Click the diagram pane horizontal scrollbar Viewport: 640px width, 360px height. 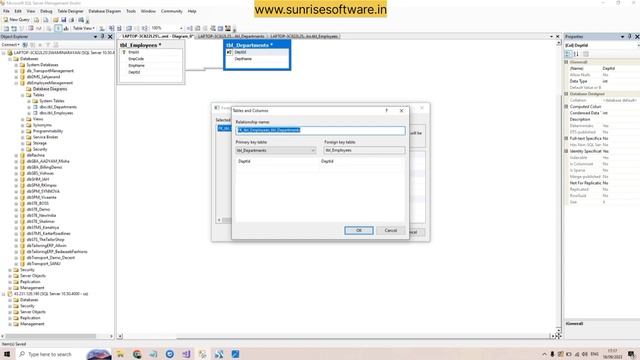click(x=337, y=336)
